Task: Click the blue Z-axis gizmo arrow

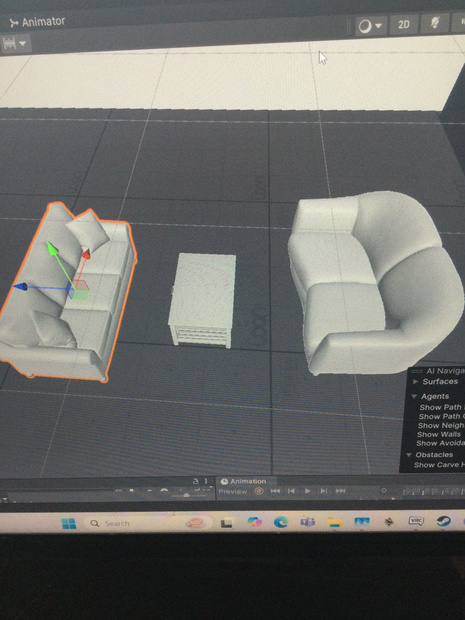Action: (20, 286)
